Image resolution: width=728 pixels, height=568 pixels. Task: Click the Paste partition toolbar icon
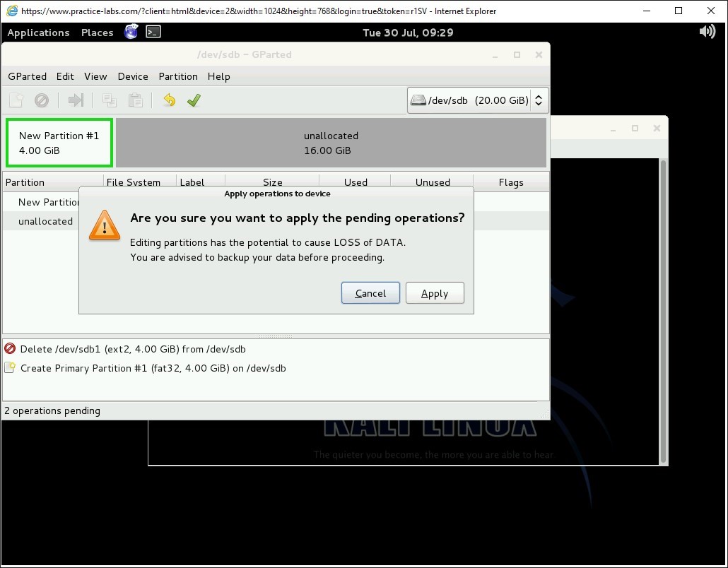(x=135, y=100)
